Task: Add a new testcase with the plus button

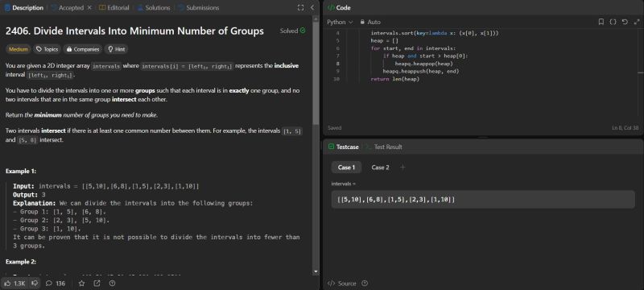Action: point(403,168)
